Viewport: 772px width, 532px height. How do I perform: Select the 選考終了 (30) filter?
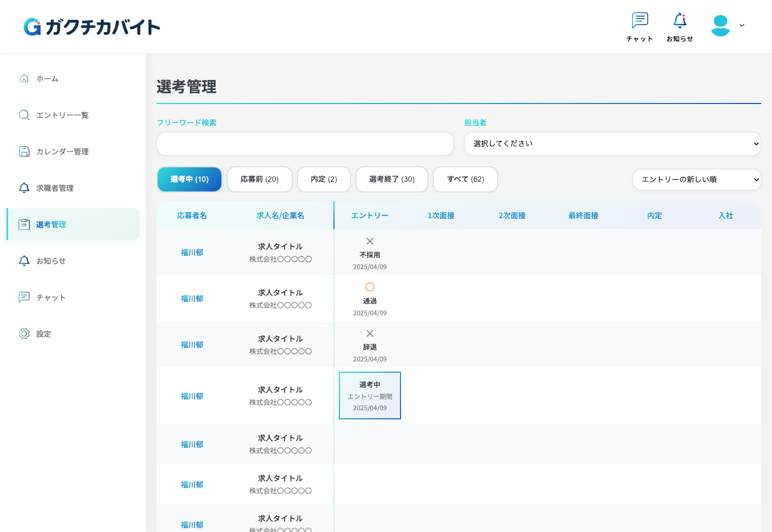click(391, 179)
